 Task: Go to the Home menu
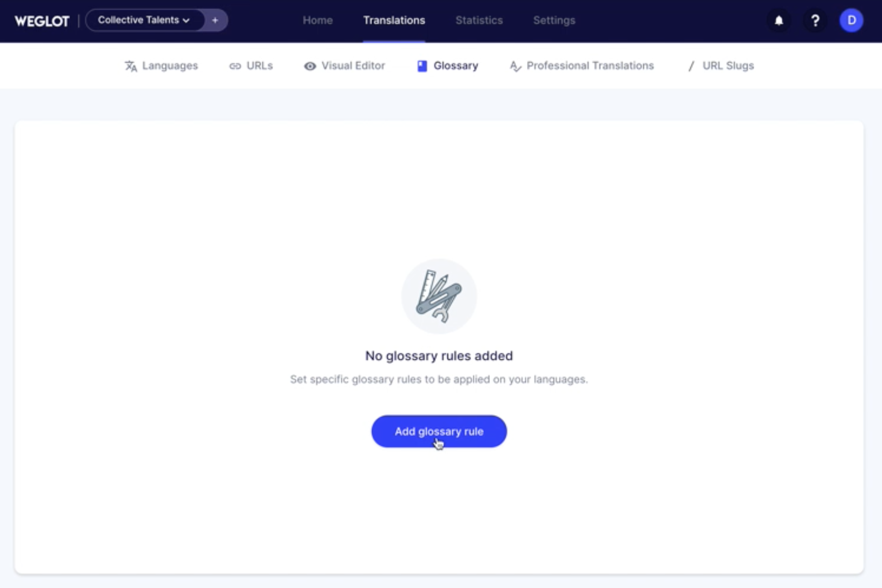click(317, 20)
